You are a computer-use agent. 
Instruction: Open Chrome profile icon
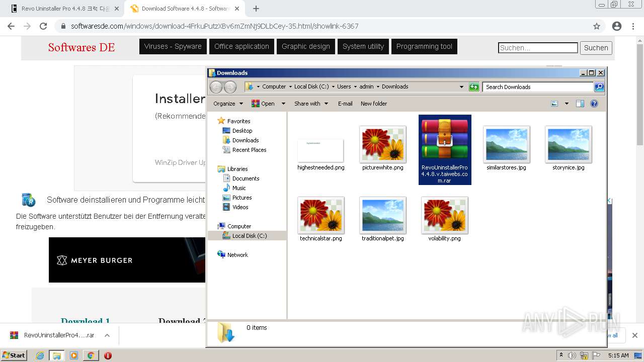617,26
